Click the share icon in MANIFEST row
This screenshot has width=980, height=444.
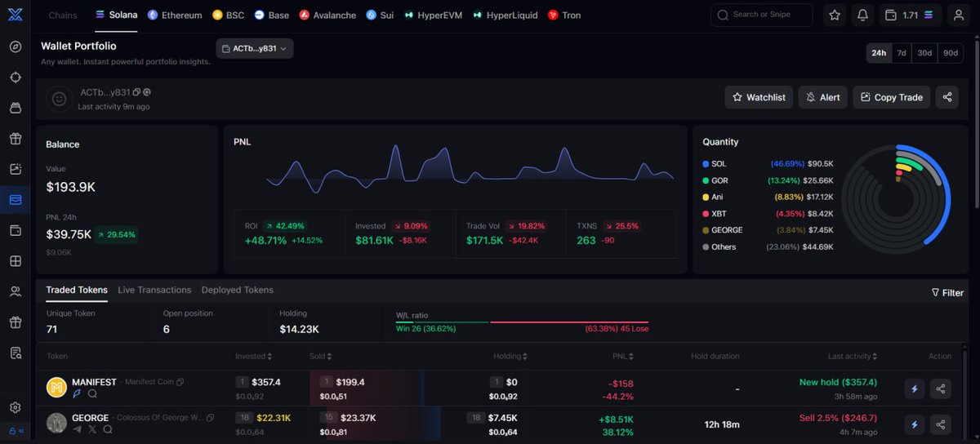click(x=941, y=388)
